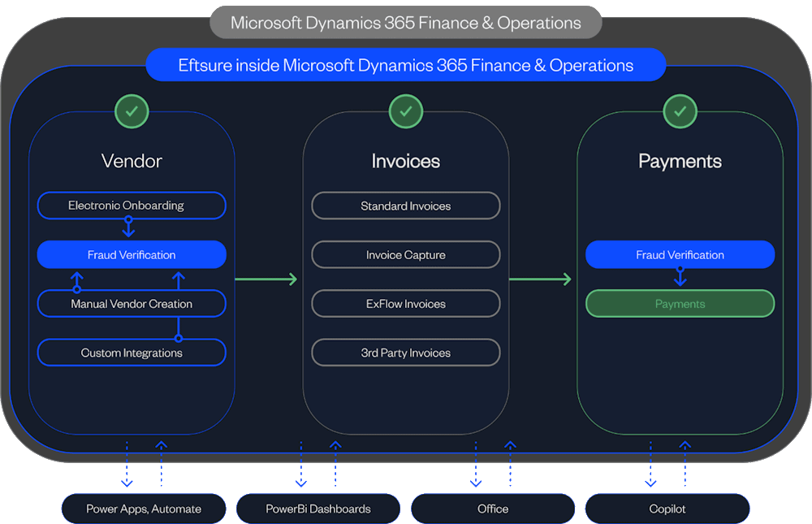The width and height of the screenshot is (812, 524).
Task: Select the Electronic Onboarding box
Action: click(132, 206)
